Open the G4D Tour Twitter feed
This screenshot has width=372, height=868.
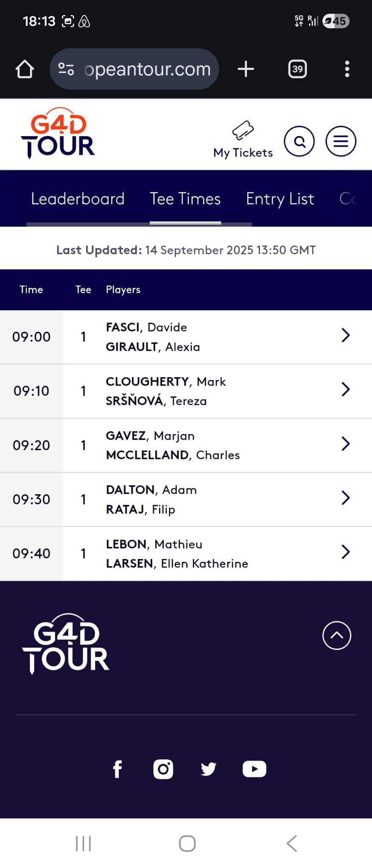pyautogui.click(x=208, y=769)
